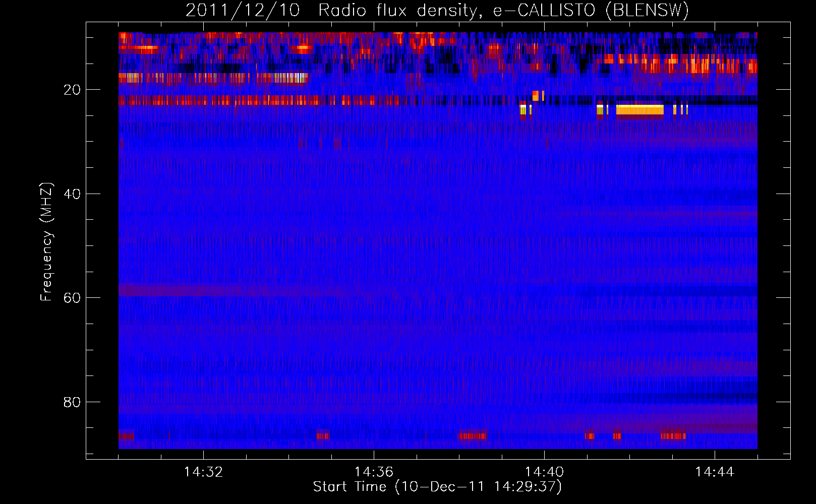Click the 14:36 time tick label
Image resolution: width=816 pixels, height=504 pixels.
374,472
